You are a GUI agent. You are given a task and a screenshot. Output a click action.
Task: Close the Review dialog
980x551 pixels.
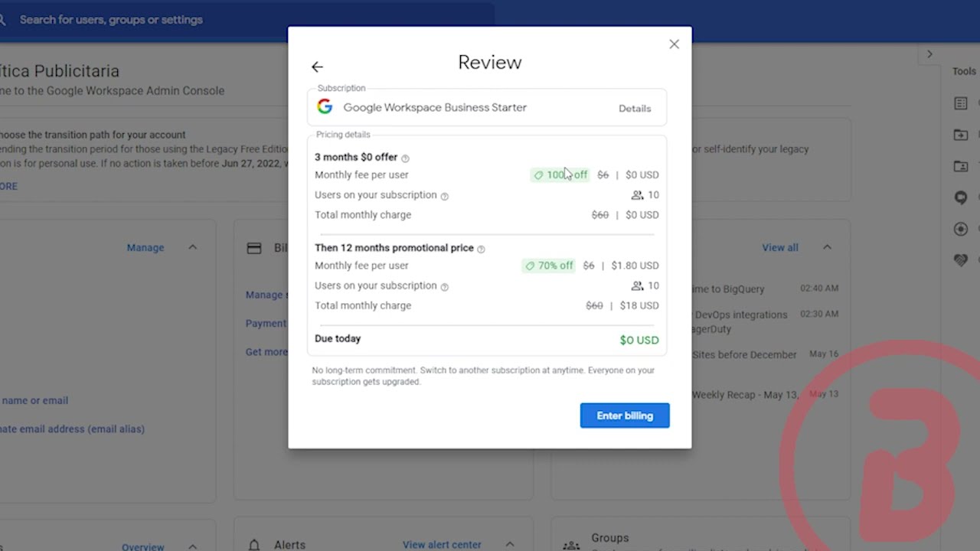tap(674, 44)
